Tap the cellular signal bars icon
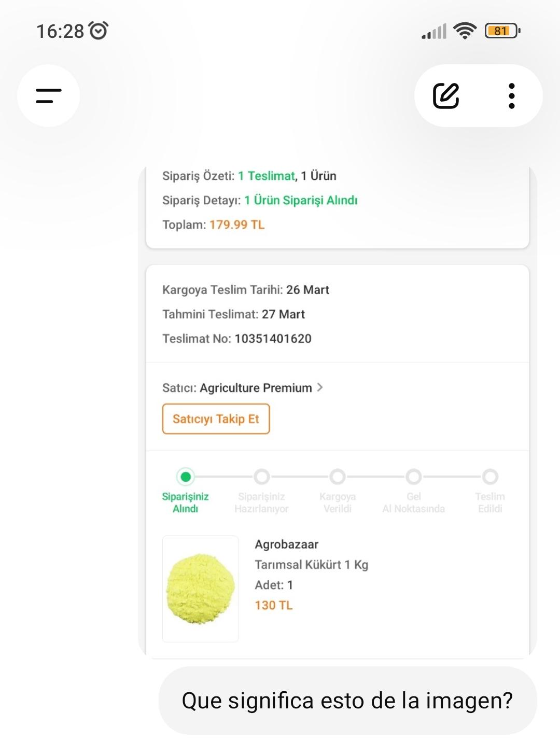 434,32
